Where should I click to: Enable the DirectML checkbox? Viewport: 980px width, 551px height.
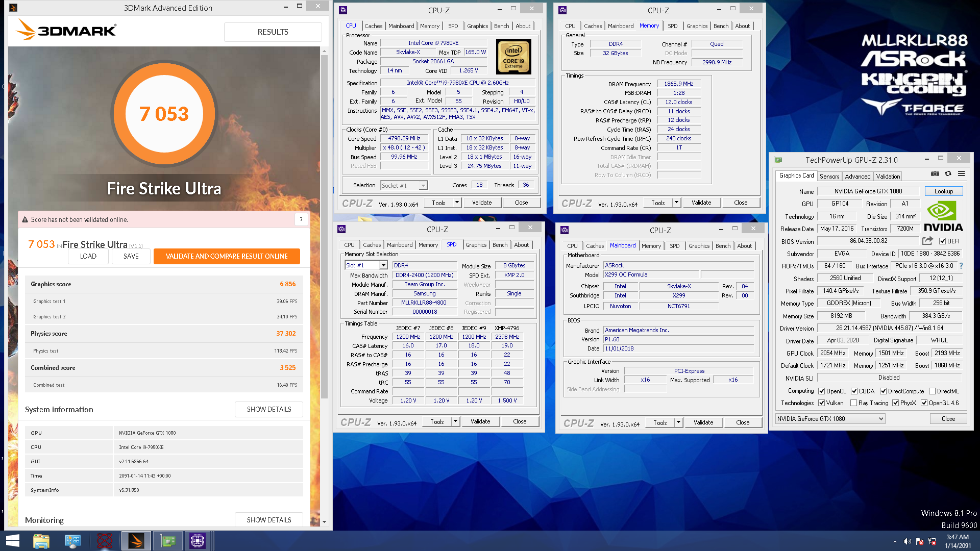(x=932, y=391)
